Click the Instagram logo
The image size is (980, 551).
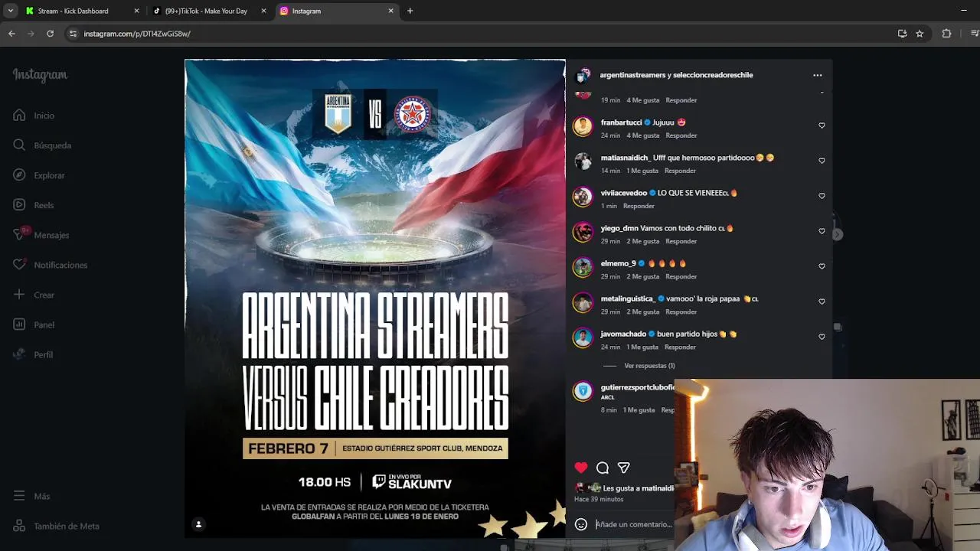[x=40, y=75]
